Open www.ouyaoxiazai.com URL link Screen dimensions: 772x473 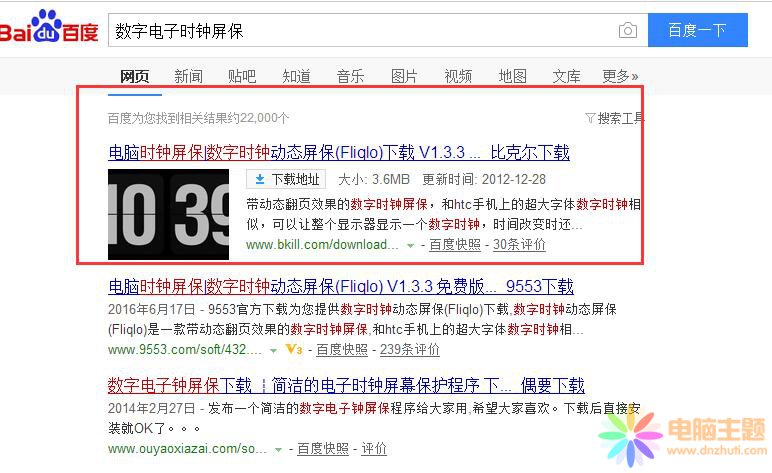pyautogui.click(x=188, y=448)
